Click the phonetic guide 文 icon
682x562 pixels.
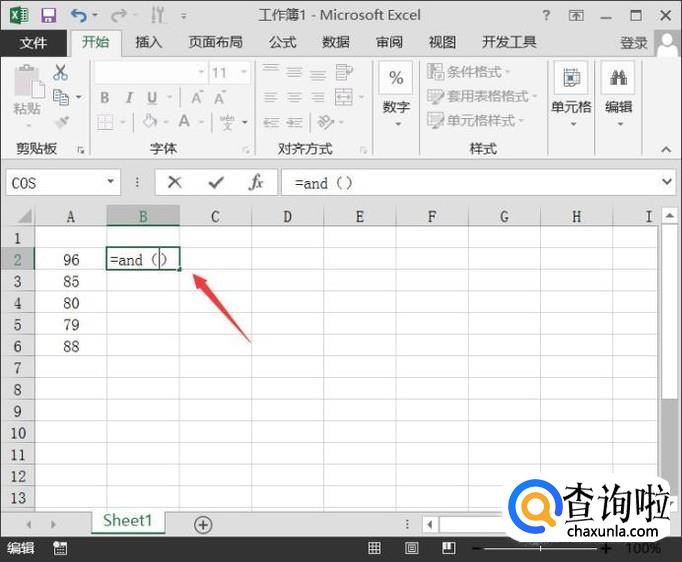[227, 122]
